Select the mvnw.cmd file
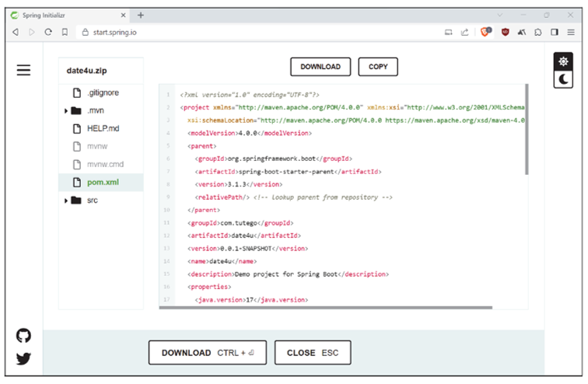 tap(101, 164)
